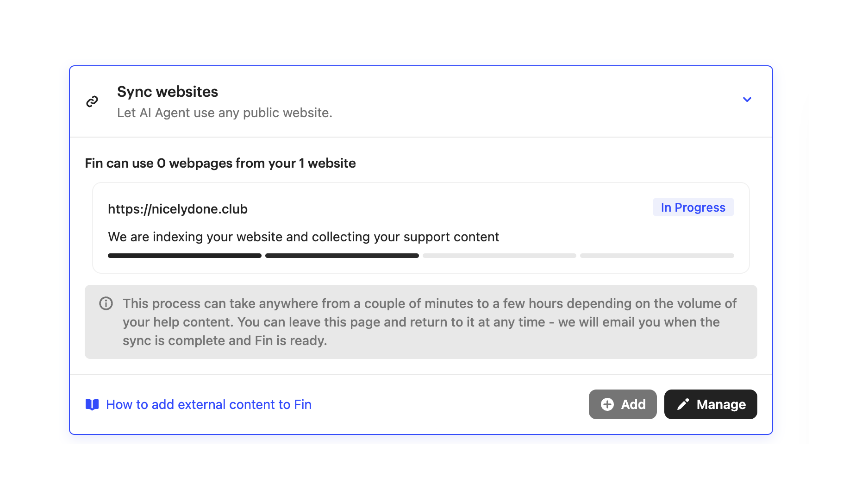This screenshot has height=503, width=868.
Task: Click the https://nicelydone.club URL
Action: [x=178, y=209]
